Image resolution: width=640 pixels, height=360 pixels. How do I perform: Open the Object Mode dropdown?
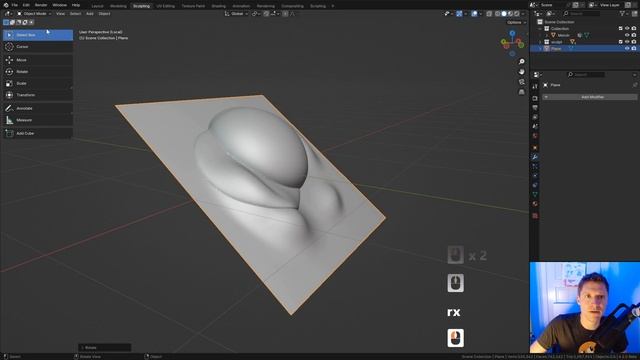[x=34, y=14]
